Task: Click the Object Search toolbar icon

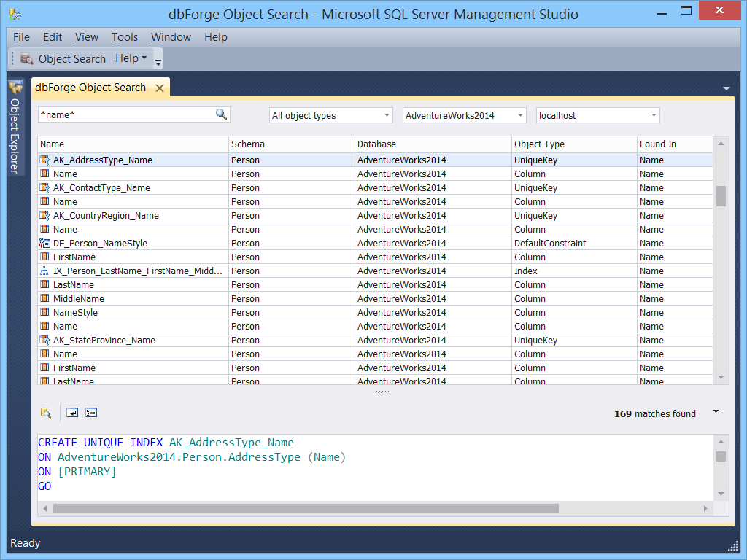Action: pos(27,59)
